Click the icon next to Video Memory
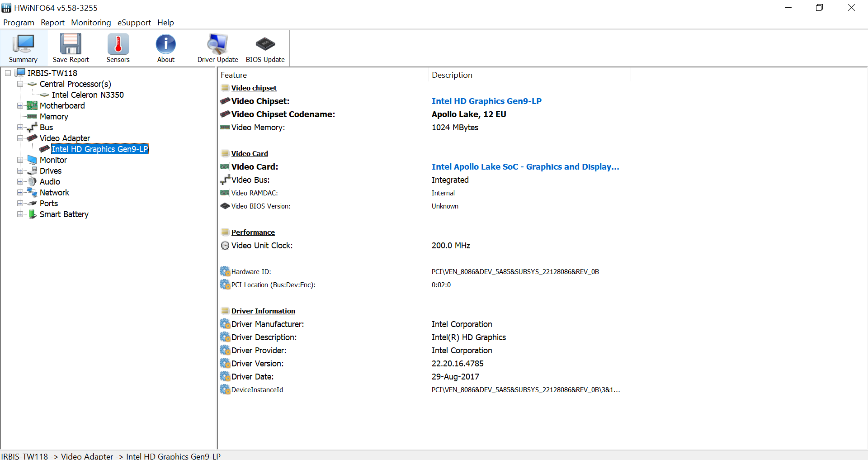 click(225, 128)
